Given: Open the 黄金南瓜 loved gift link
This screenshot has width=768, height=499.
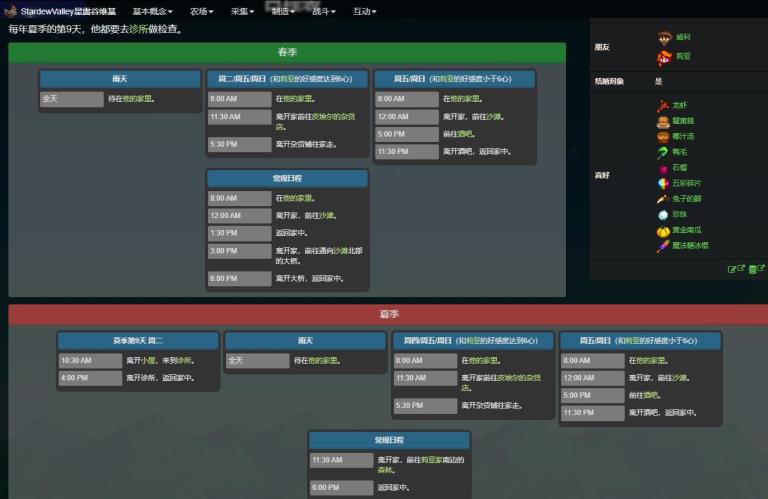Looking at the screenshot, I should point(686,230).
